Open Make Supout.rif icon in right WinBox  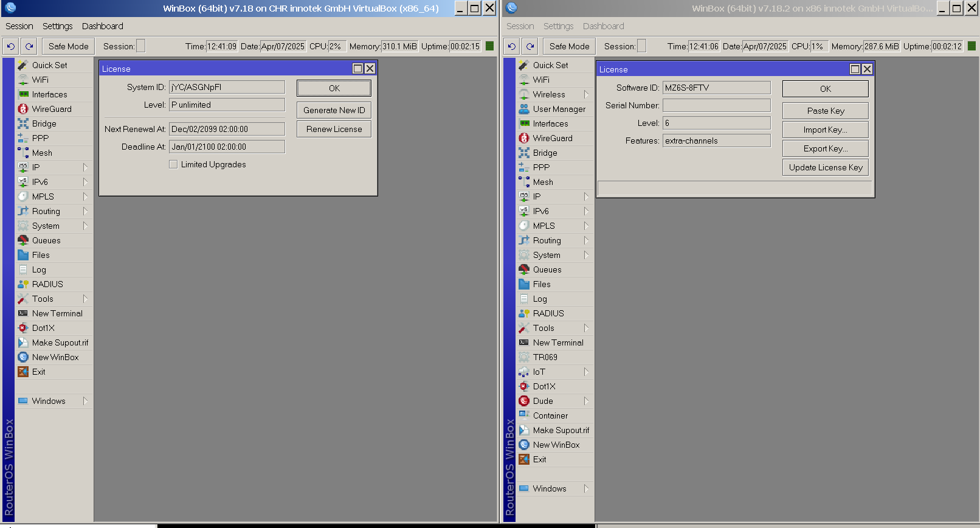pyautogui.click(x=524, y=430)
